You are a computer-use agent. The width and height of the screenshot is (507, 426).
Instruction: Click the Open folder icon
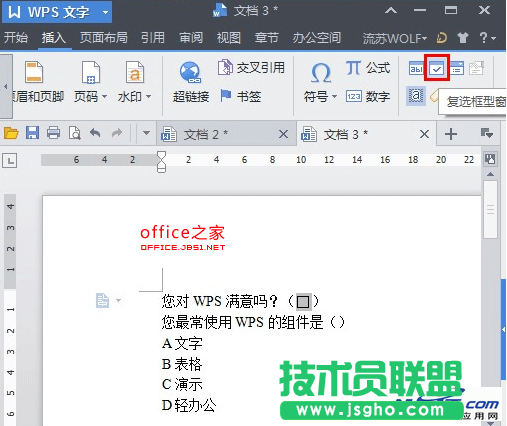11,133
